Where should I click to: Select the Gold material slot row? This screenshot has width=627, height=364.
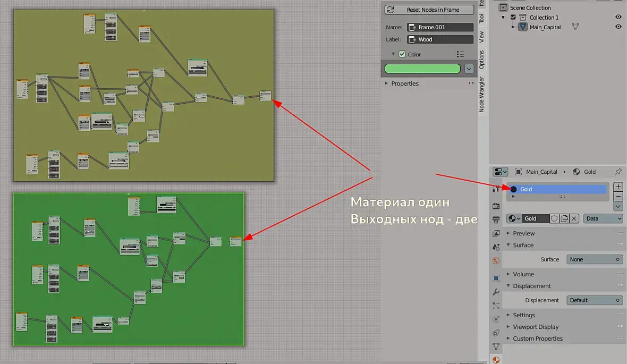point(557,189)
